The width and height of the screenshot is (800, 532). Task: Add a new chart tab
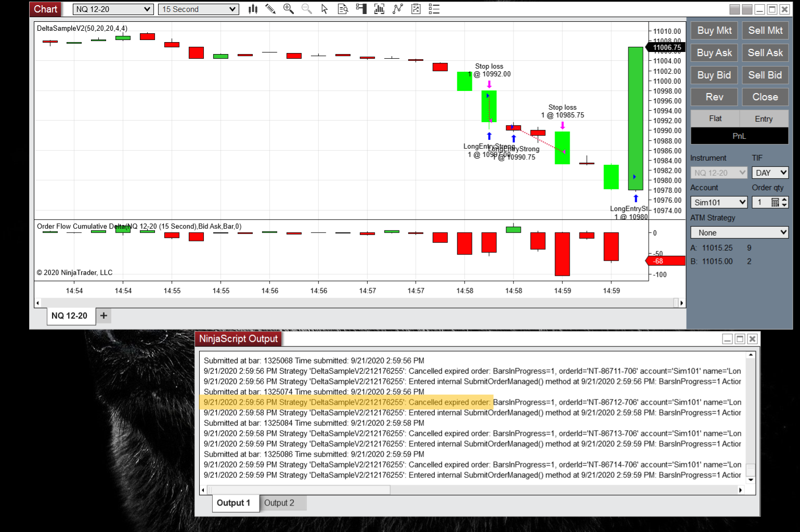tap(104, 316)
